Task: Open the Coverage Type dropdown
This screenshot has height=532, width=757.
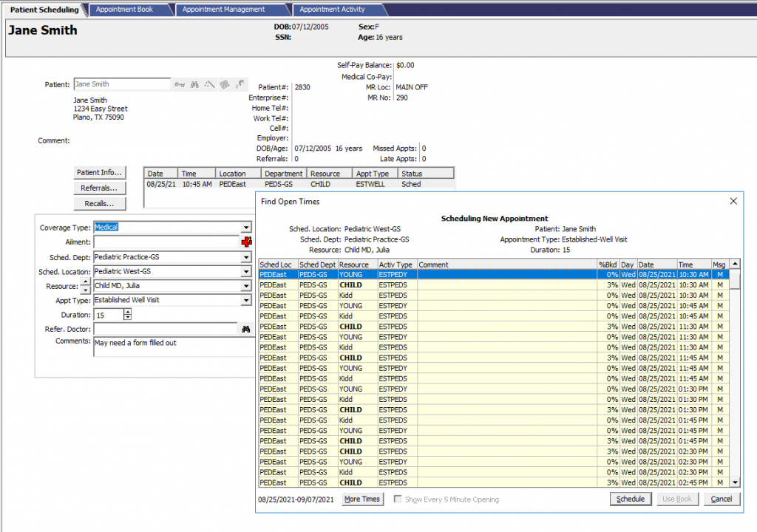Action: coord(246,228)
